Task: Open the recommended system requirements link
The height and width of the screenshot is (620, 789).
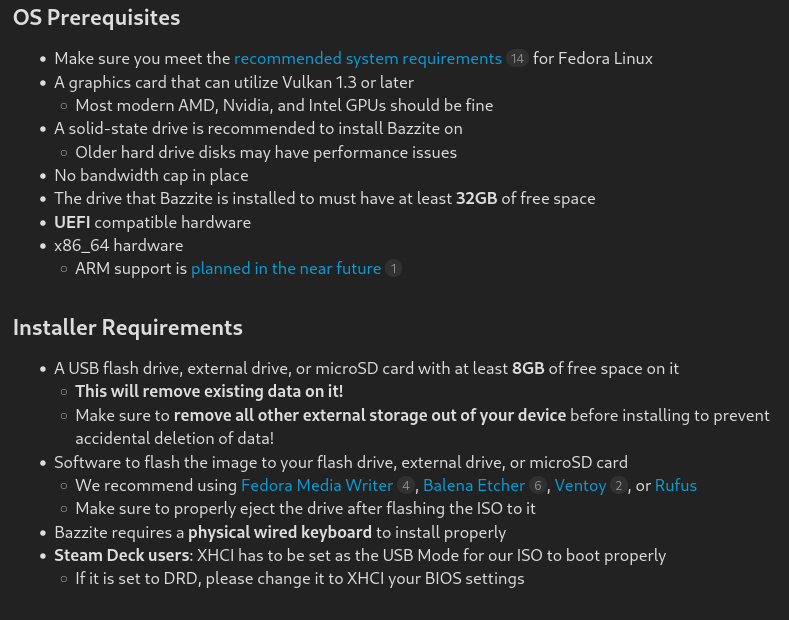Action: pyautogui.click(x=368, y=58)
